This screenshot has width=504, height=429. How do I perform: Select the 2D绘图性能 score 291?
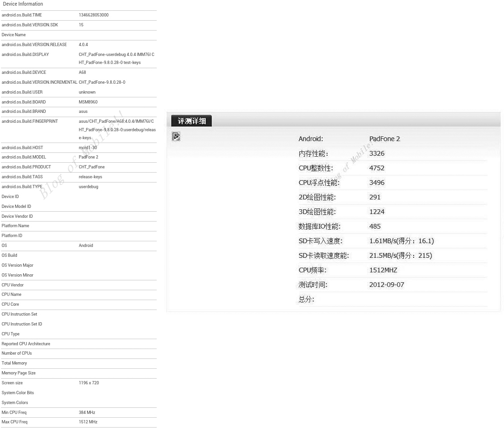click(375, 197)
